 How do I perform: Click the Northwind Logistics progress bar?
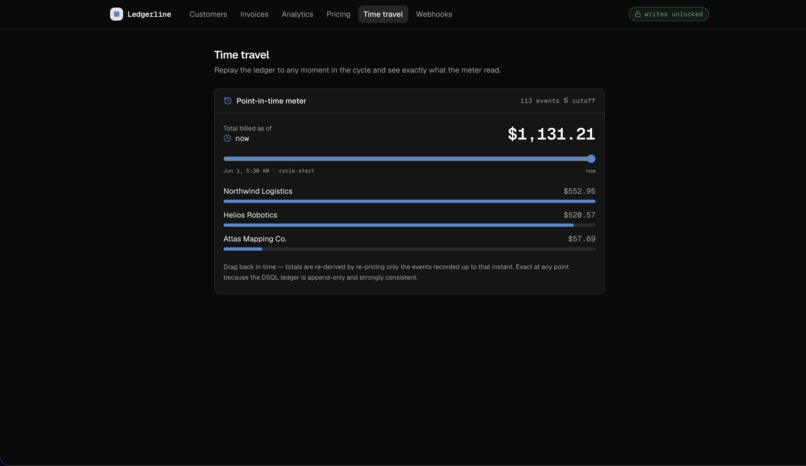[x=409, y=201]
